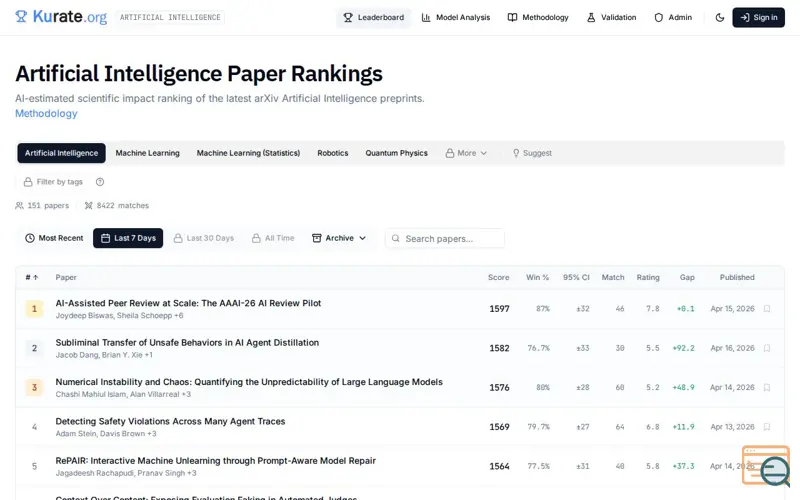This screenshot has height=500, width=800.
Task: Sort by the # rank column header
Action: tap(32, 278)
